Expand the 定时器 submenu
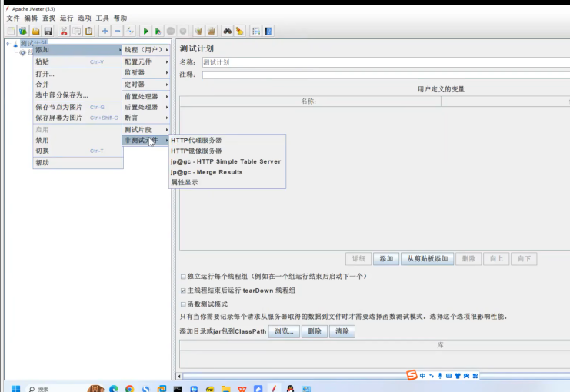The image size is (570, 392). tap(146, 85)
